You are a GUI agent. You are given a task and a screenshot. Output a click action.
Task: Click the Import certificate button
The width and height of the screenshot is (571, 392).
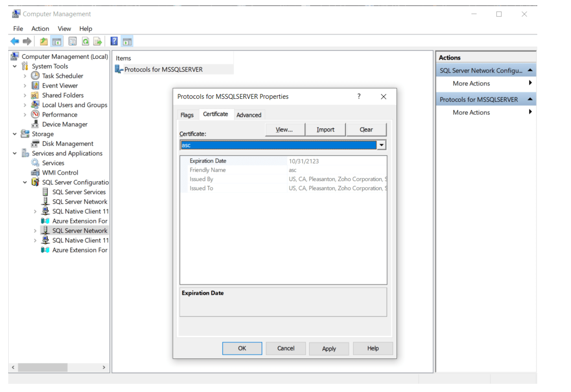pos(325,130)
